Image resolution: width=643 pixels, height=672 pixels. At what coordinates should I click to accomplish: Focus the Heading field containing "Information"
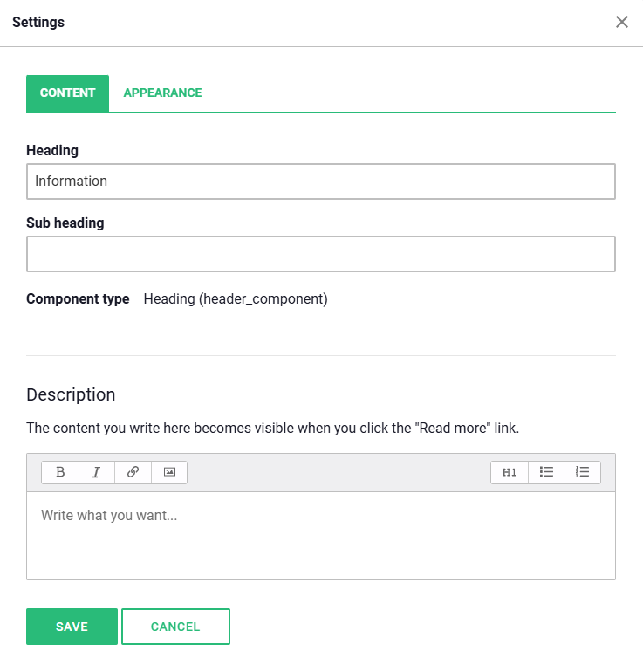(321, 182)
